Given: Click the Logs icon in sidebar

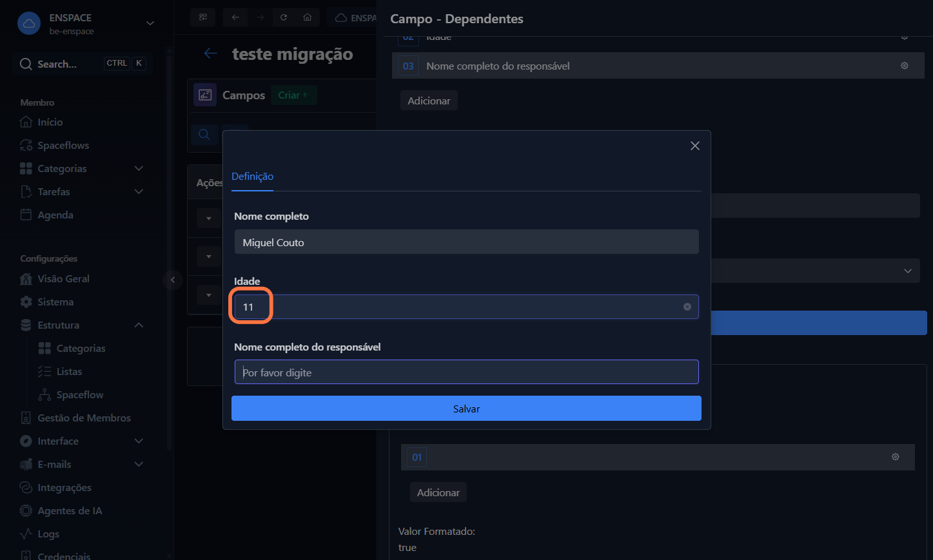Looking at the screenshot, I should (x=26, y=534).
